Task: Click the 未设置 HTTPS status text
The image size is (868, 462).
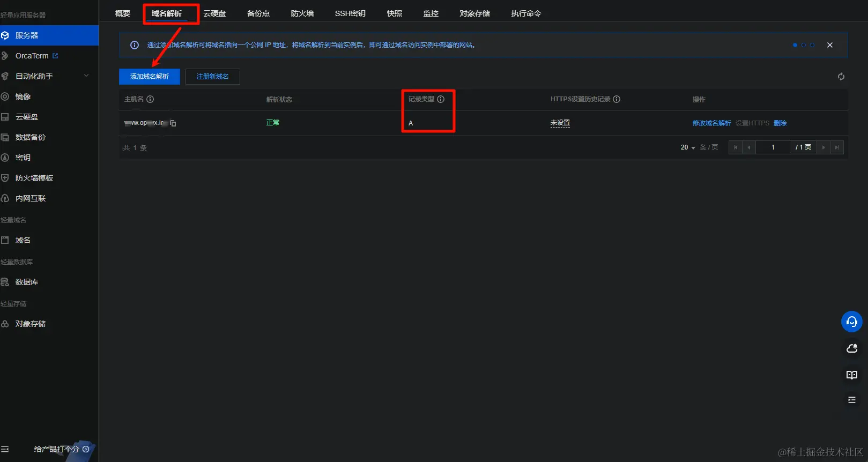Action: pos(560,123)
